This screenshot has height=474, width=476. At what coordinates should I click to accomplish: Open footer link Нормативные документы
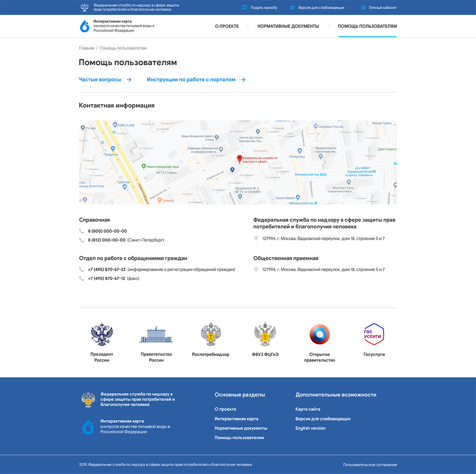[241, 428]
